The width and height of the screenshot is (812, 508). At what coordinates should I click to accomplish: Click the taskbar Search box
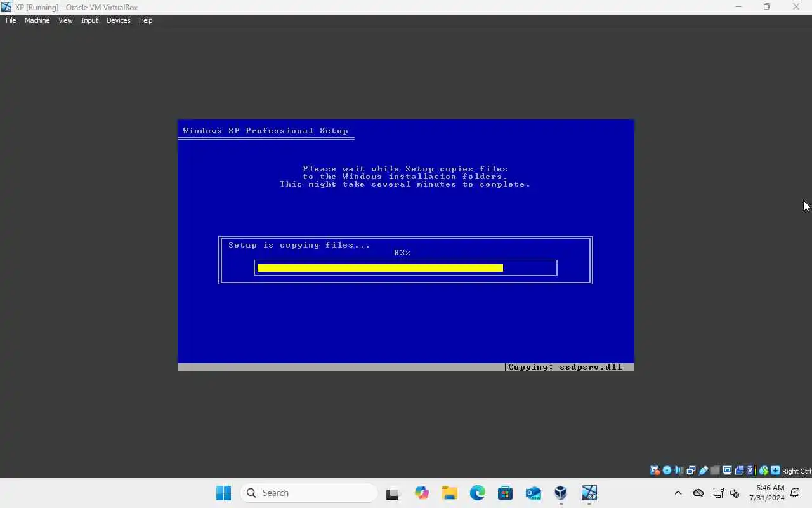click(308, 493)
